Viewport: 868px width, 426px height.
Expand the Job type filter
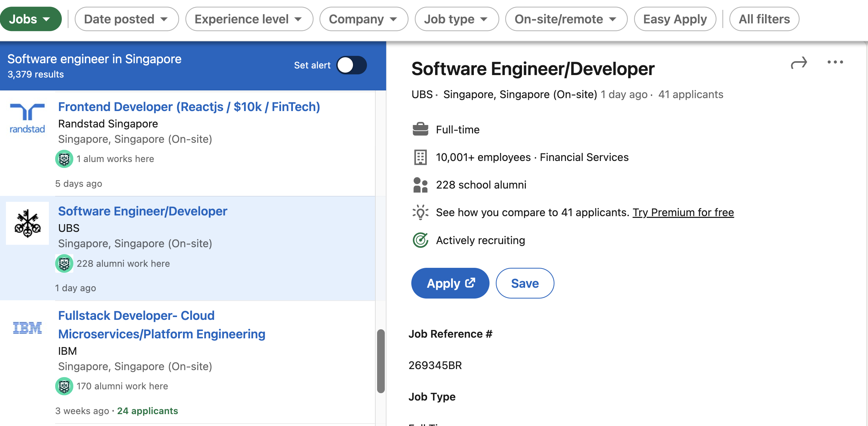pos(456,19)
